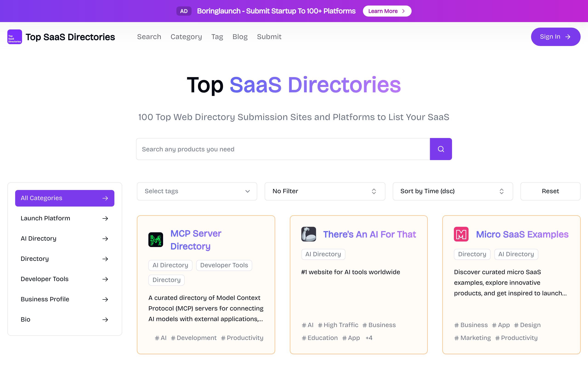Click the Reset filters button

click(x=550, y=191)
